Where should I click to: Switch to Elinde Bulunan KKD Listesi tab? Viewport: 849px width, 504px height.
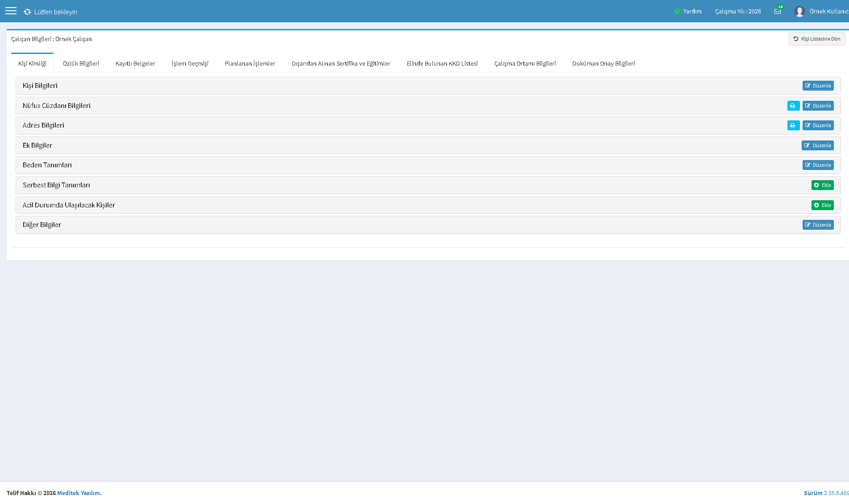coord(442,63)
